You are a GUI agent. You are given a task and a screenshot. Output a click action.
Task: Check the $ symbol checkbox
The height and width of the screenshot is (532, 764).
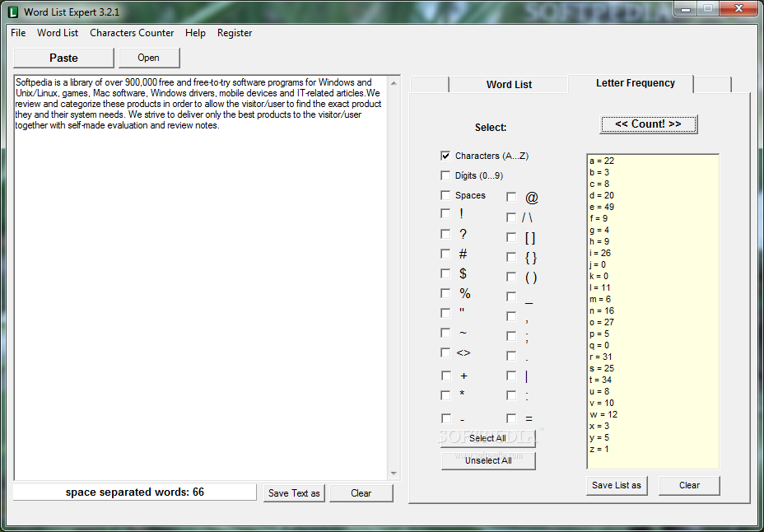[445, 273]
